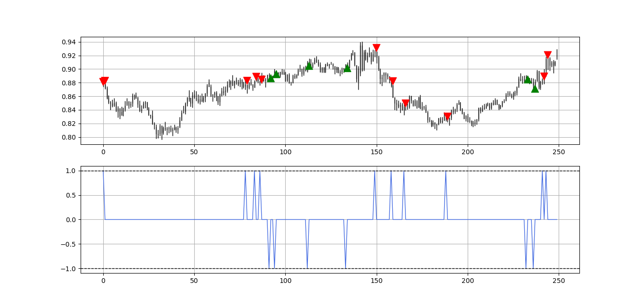Select the 0.88 price axis label
The width and height of the screenshot is (644, 307).
[70, 83]
